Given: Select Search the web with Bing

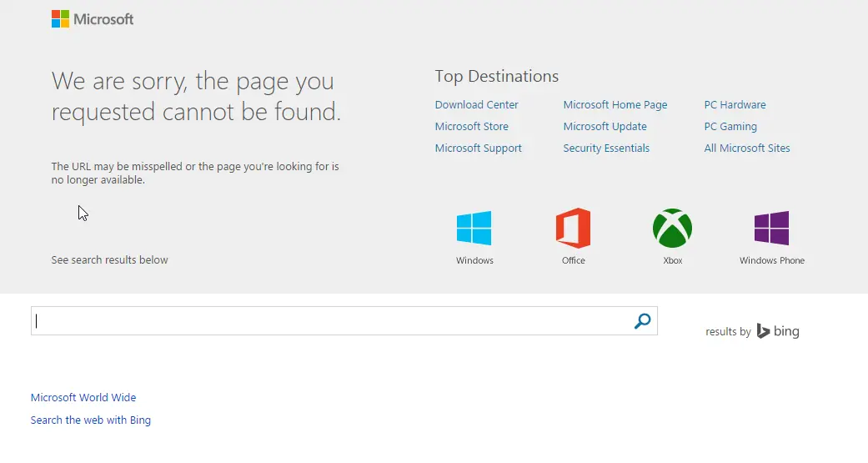Looking at the screenshot, I should pos(91,420).
